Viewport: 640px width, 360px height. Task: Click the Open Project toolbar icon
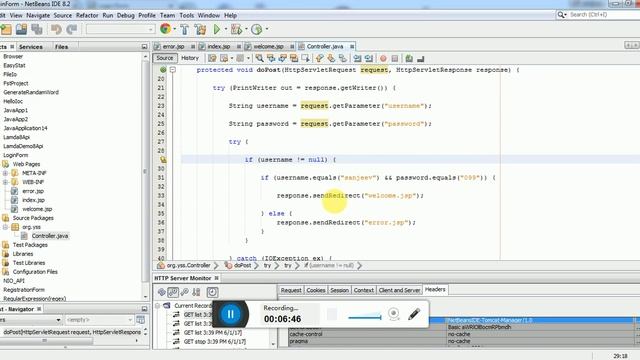coord(21,29)
